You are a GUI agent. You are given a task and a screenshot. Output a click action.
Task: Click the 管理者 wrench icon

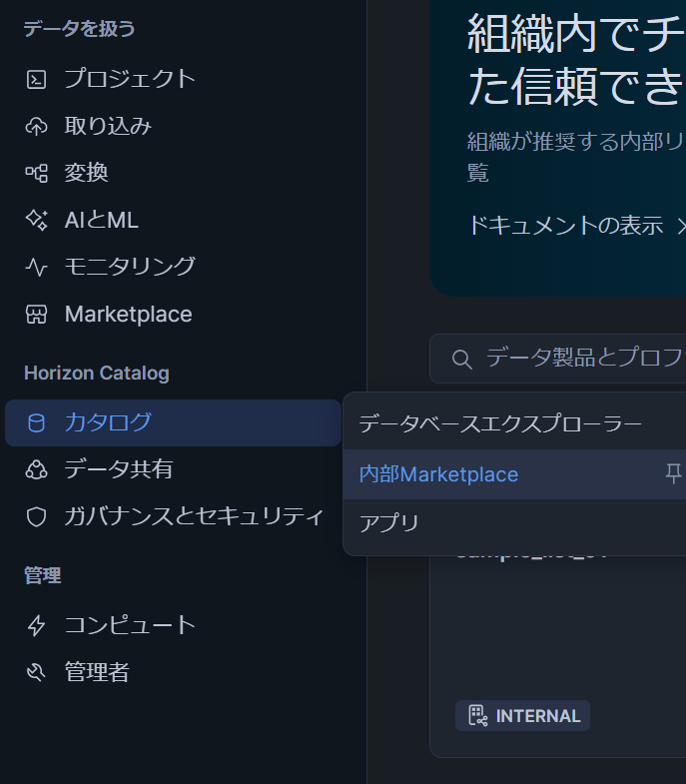[x=36, y=673]
